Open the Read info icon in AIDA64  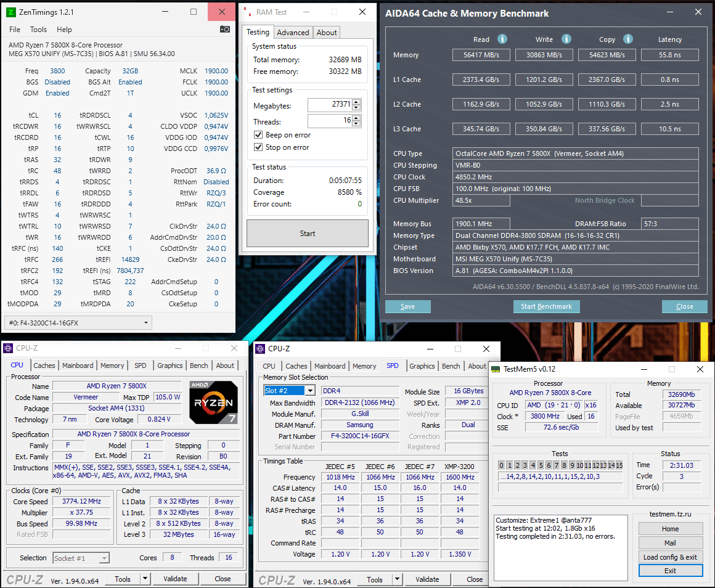pyautogui.click(x=502, y=39)
